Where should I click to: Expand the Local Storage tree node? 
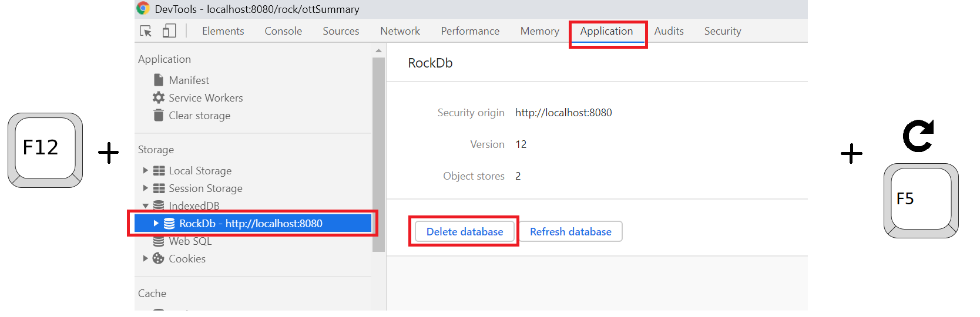coord(146,171)
